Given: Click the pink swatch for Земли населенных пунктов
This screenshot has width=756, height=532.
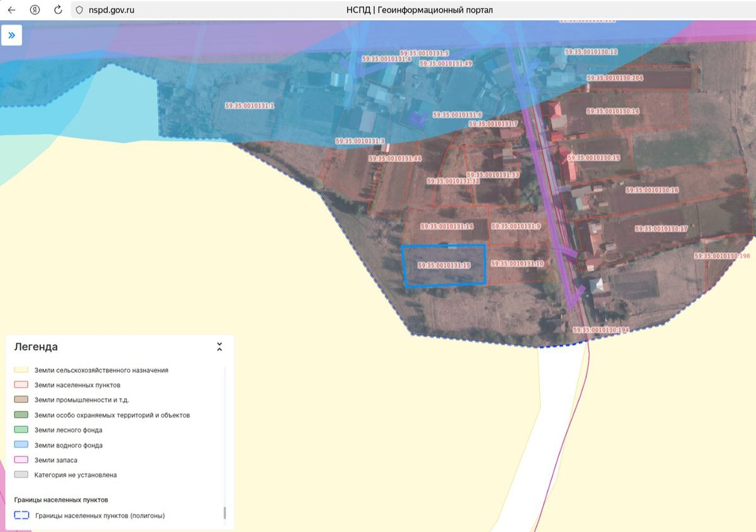Looking at the screenshot, I should [21, 385].
